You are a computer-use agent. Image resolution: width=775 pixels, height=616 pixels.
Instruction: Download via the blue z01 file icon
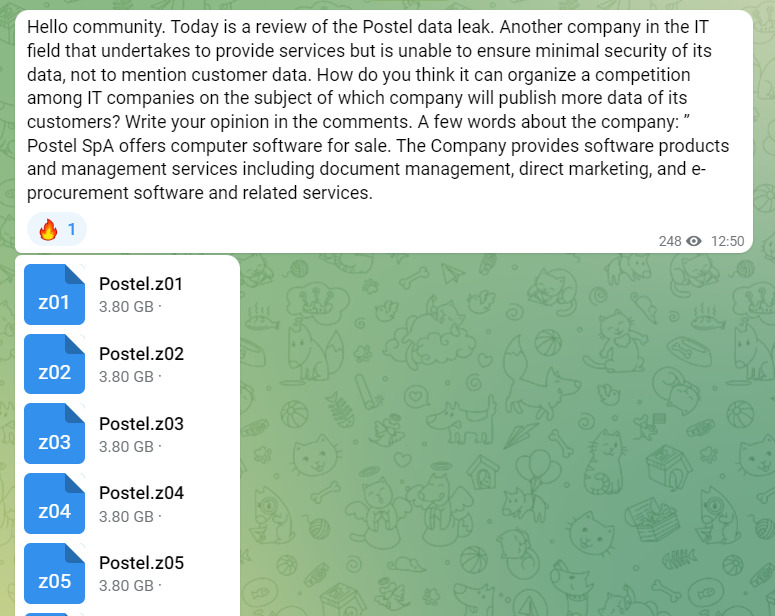54,295
